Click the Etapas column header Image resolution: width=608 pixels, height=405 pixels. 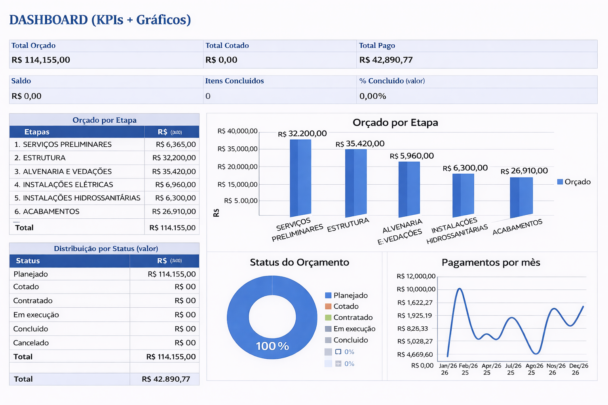click(37, 131)
